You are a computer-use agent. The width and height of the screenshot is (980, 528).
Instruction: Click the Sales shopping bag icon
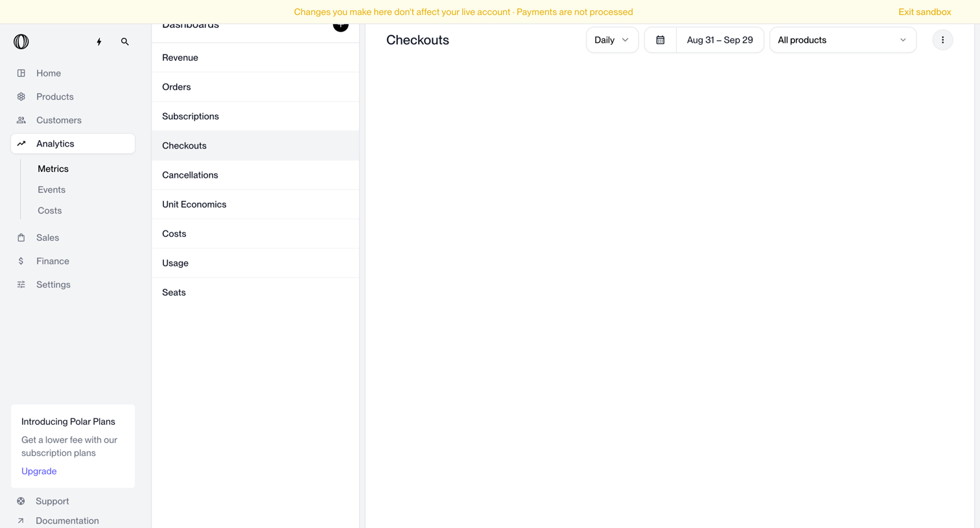[x=21, y=237]
